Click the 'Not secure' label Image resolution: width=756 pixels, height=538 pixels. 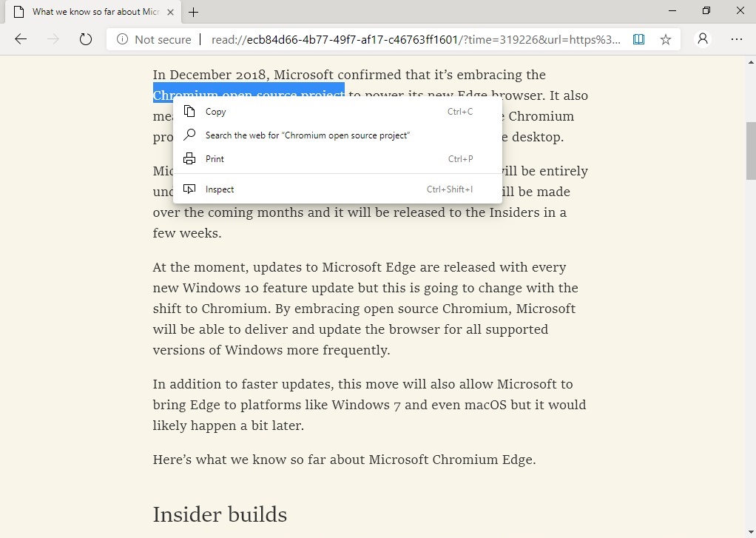click(x=163, y=39)
